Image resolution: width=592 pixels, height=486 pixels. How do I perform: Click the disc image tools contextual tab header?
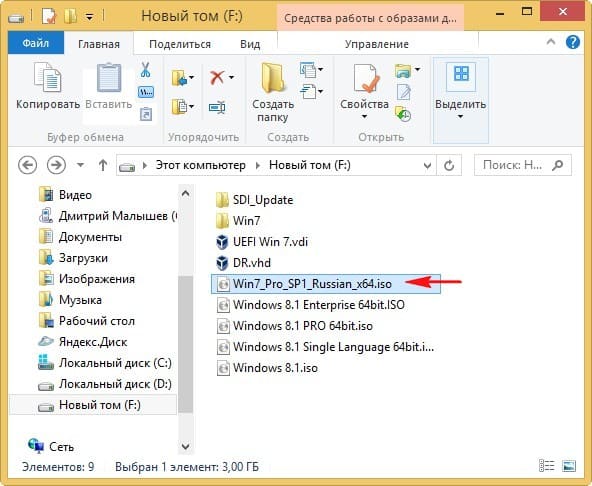[370, 18]
